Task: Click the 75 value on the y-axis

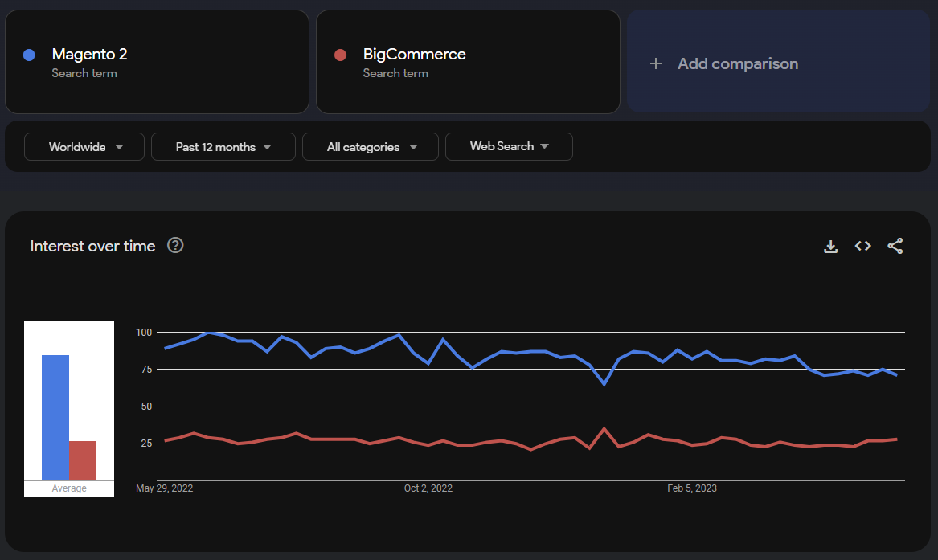Action: pos(146,370)
